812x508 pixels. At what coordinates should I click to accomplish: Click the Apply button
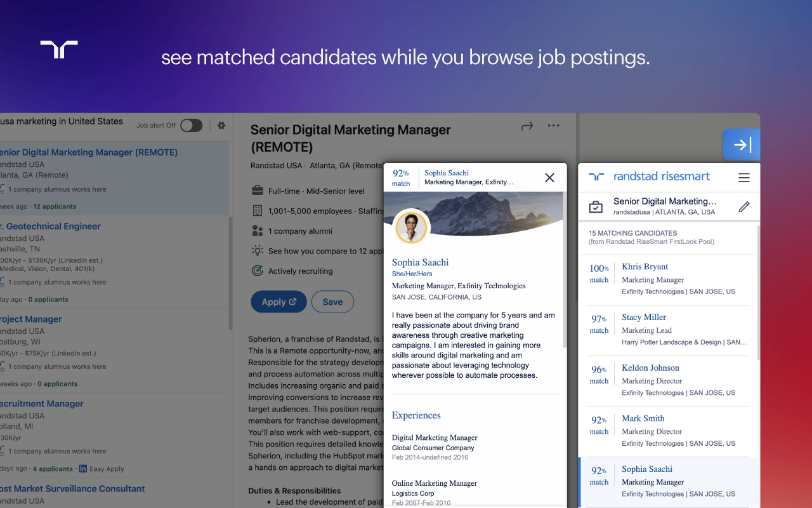[x=278, y=302]
